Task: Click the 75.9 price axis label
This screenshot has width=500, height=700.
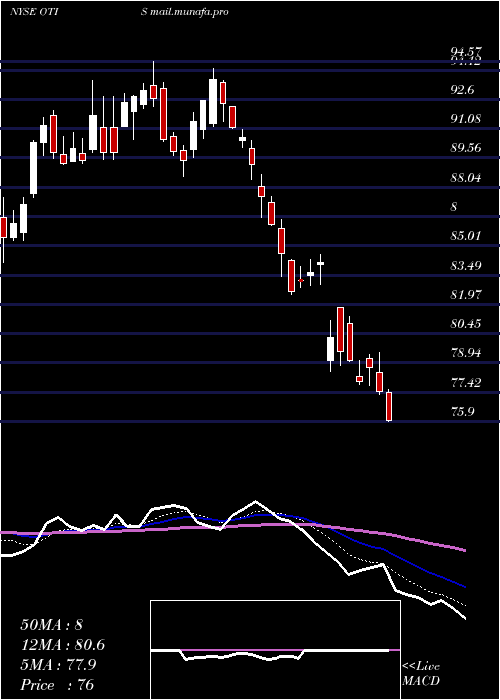Action: click(x=463, y=412)
